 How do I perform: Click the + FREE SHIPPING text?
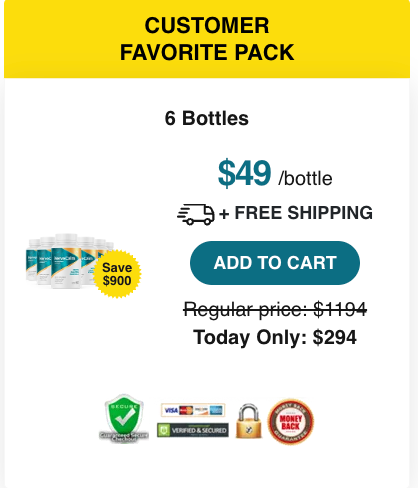tap(296, 213)
